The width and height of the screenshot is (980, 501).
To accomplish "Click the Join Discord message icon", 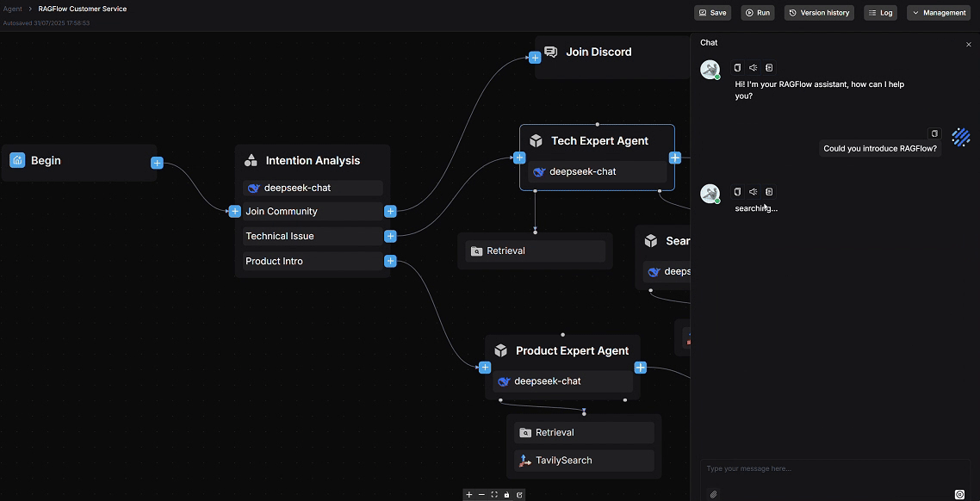I will [550, 52].
